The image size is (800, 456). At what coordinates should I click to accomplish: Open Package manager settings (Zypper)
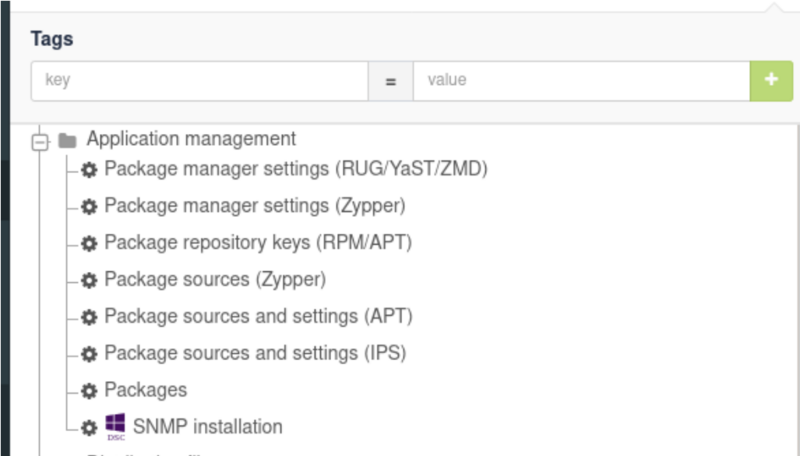point(255,206)
